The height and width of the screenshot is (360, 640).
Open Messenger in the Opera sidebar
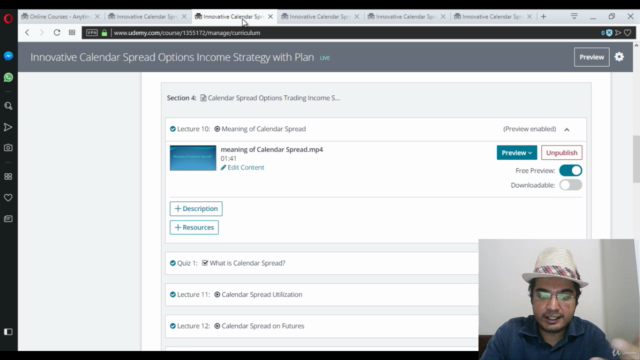click(x=8, y=56)
